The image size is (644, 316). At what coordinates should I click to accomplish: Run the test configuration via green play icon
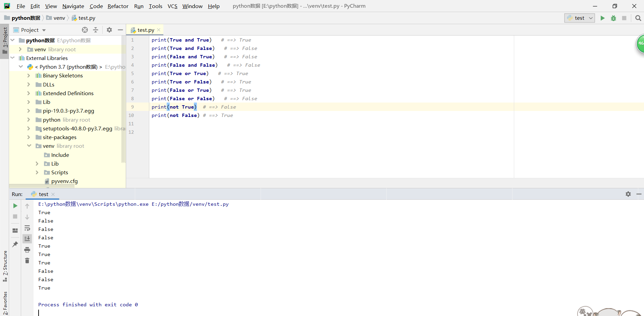[602, 18]
